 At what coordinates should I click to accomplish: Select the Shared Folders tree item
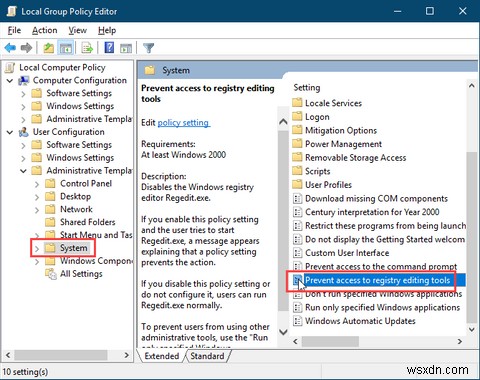click(x=88, y=222)
